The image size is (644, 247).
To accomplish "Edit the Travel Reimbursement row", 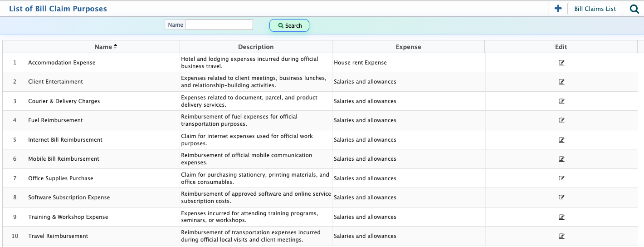I will point(561,236).
